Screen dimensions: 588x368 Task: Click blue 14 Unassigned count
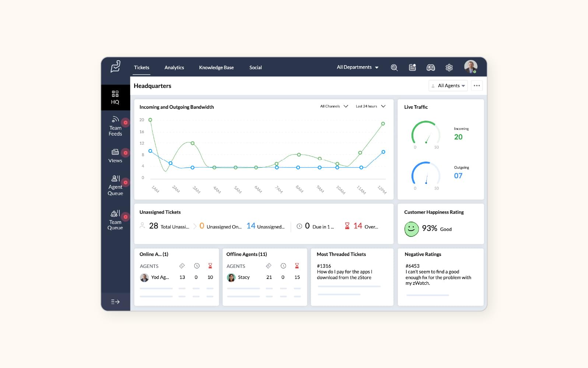point(266,226)
